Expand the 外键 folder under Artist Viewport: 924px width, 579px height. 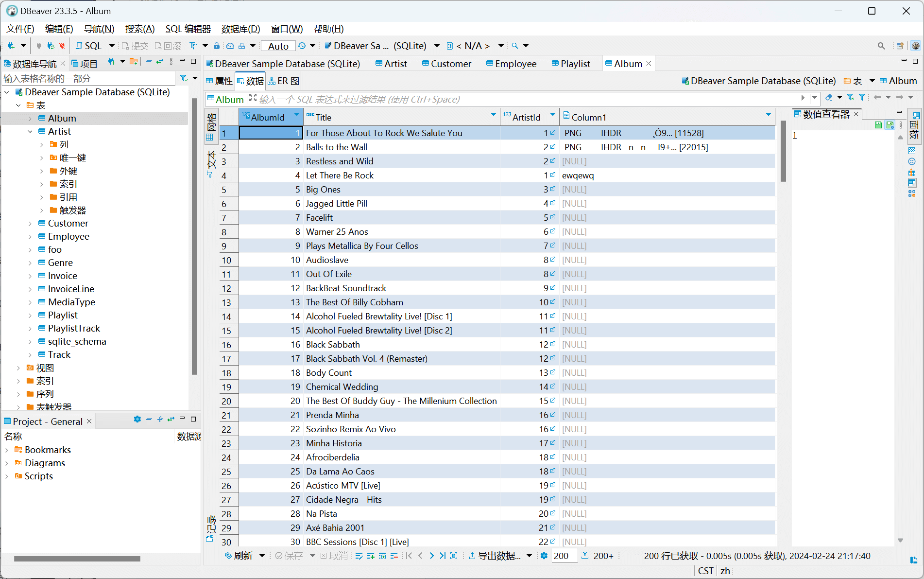pos(42,171)
